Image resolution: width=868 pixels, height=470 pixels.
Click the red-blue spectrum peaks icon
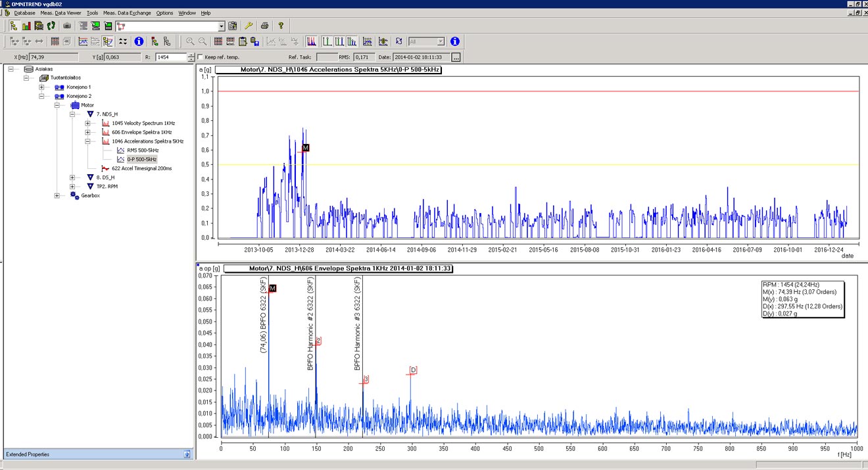click(312, 41)
